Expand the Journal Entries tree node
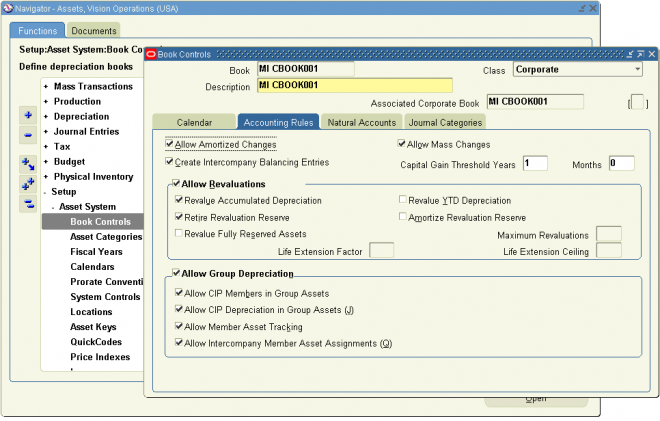 click(46, 132)
